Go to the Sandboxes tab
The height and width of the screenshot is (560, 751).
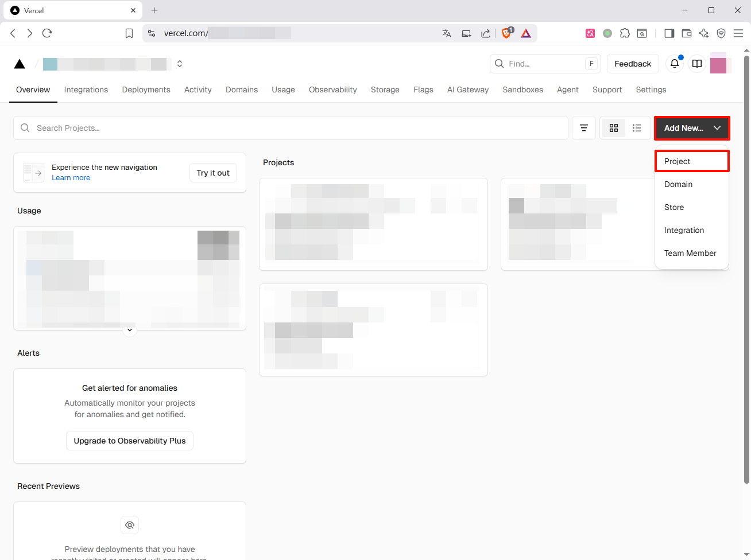[x=523, y=90]
